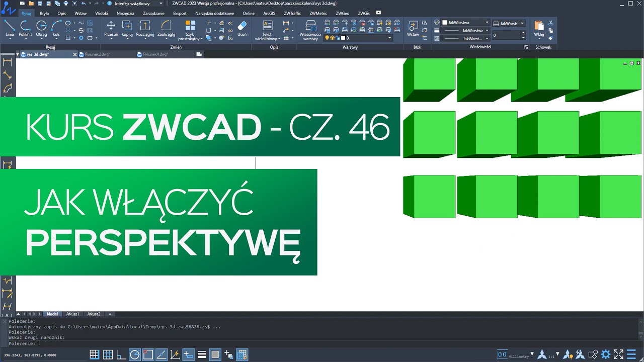Image resolution: width=644 pixels, height=362 pixels.
Task: Increase the transparency value stepper
Action: click(523, 33)
